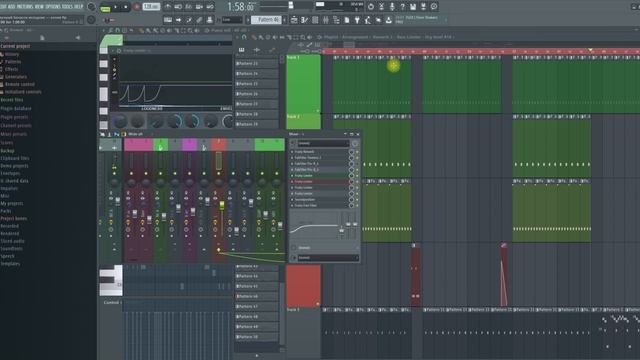The width and height of the screenshot is (640, 360).
Task: Toggle pattern/song mode button
Action: pos(105,8)
